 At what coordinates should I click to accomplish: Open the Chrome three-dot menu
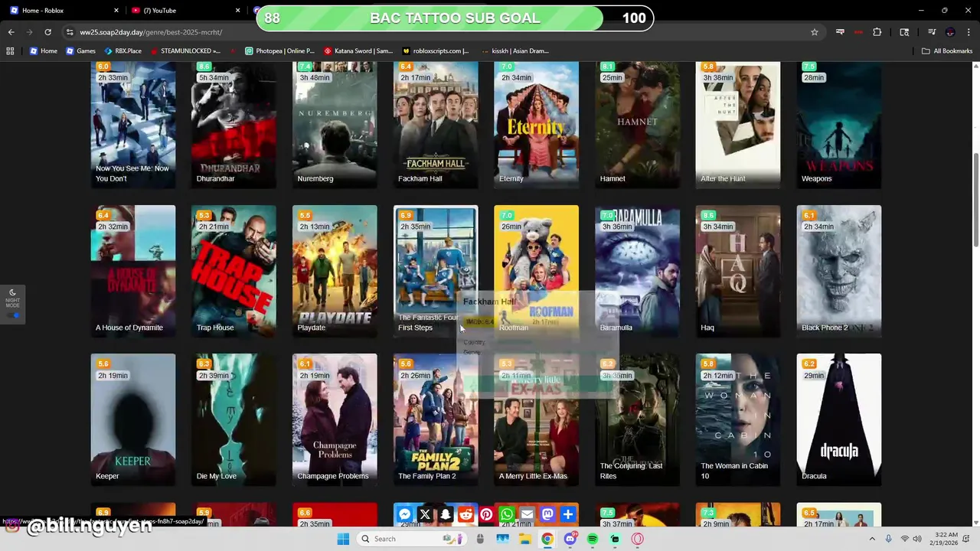(969, 32)
